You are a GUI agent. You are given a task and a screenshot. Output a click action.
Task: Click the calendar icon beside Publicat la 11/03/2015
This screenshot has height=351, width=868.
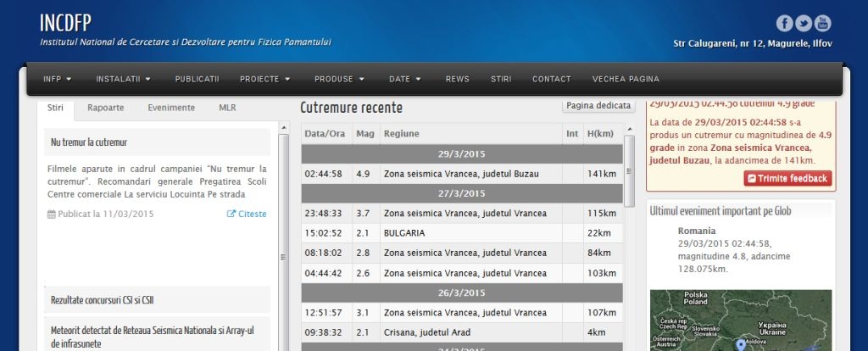coord(52,214)
